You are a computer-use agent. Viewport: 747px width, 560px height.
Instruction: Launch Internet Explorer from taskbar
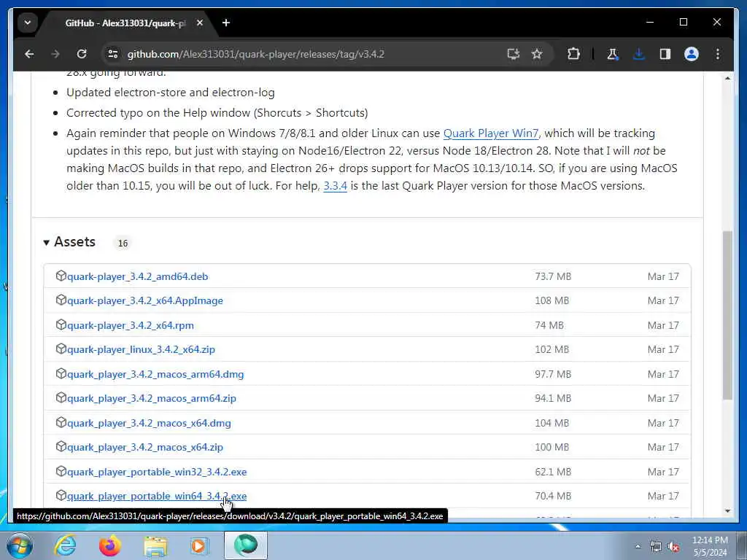tap(65, 545)
